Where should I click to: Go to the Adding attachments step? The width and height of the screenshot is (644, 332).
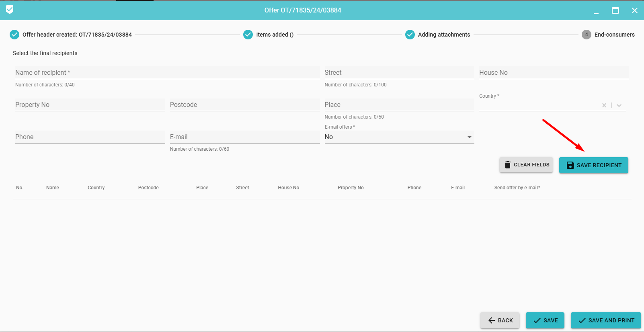point(444,35)
